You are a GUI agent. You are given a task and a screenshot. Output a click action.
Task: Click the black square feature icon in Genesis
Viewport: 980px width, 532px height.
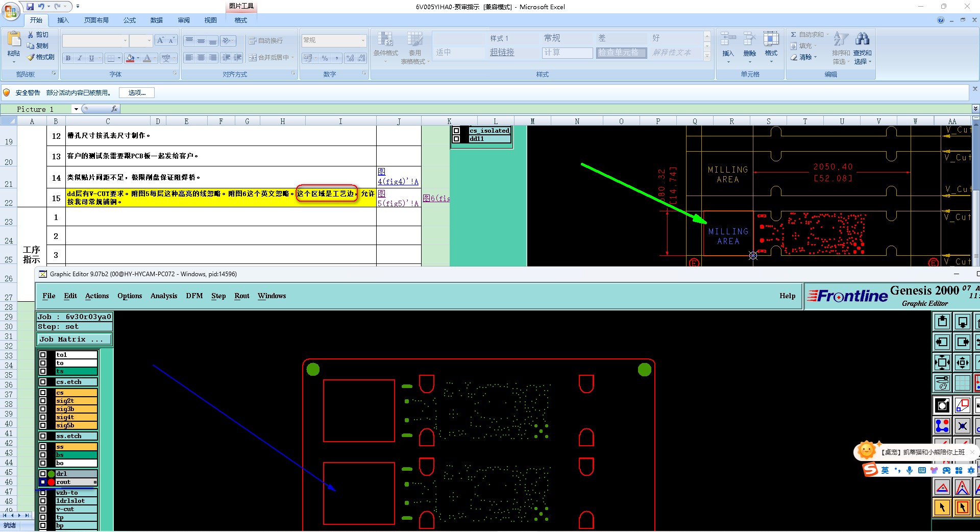tap(942, 405)
